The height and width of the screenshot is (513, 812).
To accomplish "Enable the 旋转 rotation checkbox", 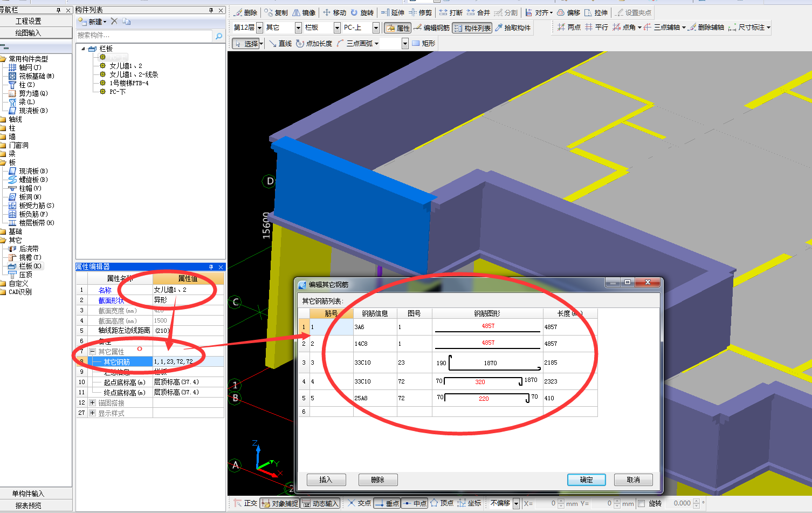I will tap(641, 503).
